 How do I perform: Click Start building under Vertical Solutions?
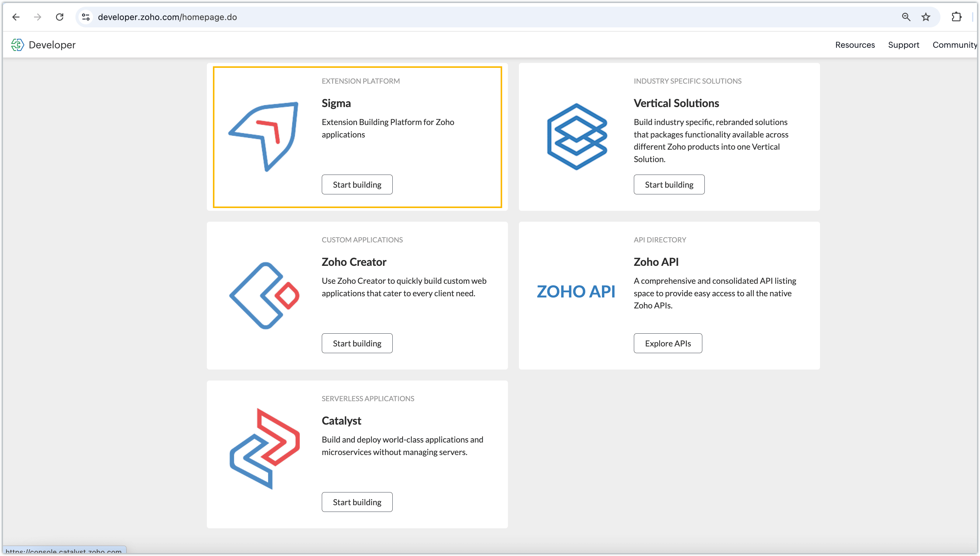click(669, 184)
